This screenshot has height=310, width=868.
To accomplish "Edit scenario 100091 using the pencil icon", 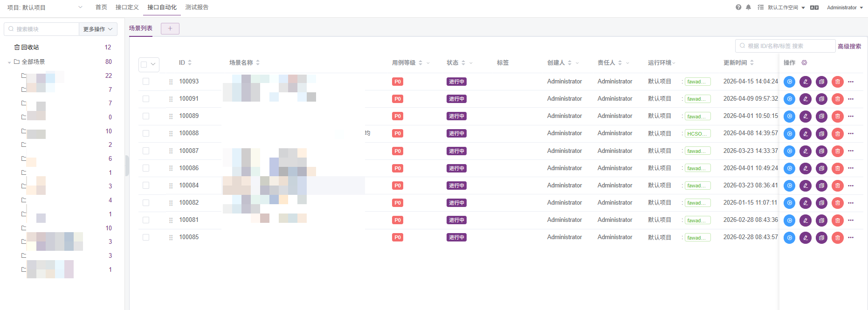I will point(805,99).
